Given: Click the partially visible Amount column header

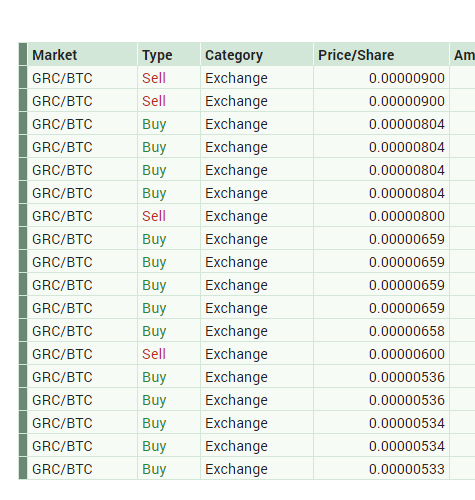Looking at the screenshot, I should click(x=463, y=54).
